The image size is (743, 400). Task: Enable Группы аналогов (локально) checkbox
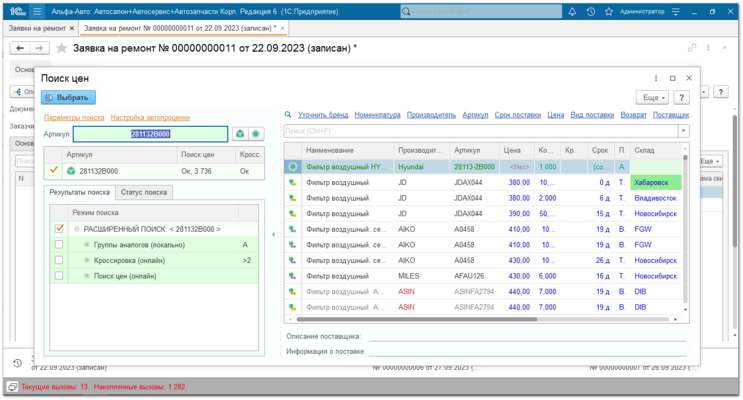click(x=59, y=245)
